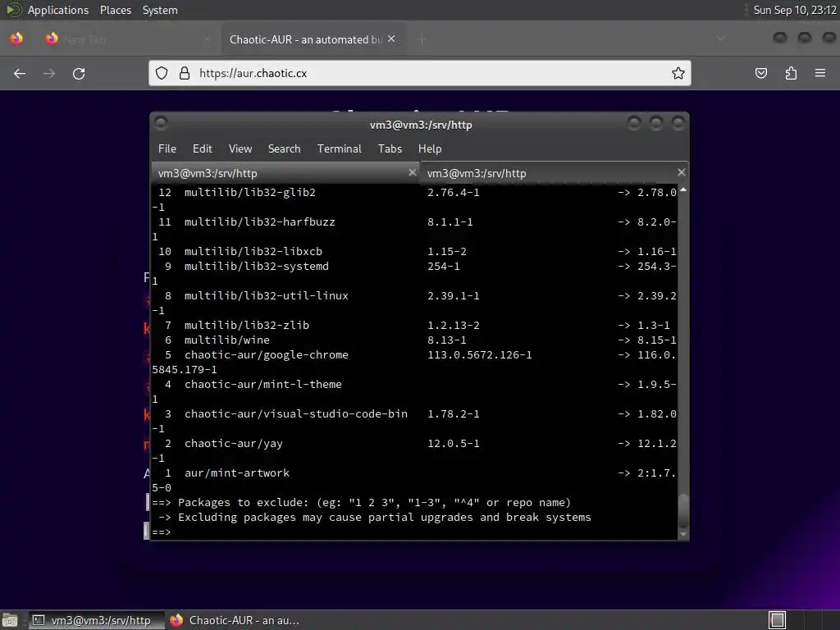The width and height of the screenshot is (840, 630).
Task: View site security padlock info
Action: (185, 73)
